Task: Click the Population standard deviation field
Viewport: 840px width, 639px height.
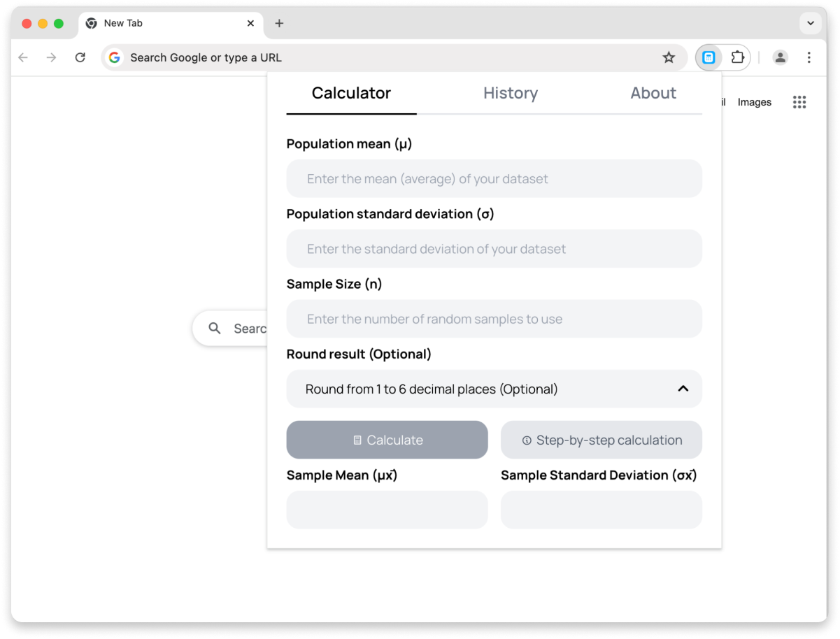Action: [x=494, y=249]
